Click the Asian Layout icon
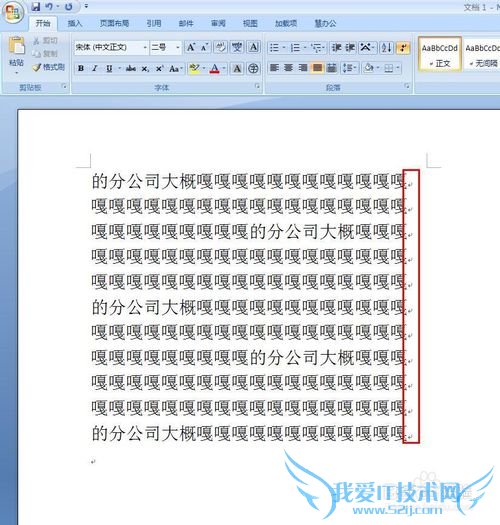Screen dimensions: 500x525 tap(365, 48)
